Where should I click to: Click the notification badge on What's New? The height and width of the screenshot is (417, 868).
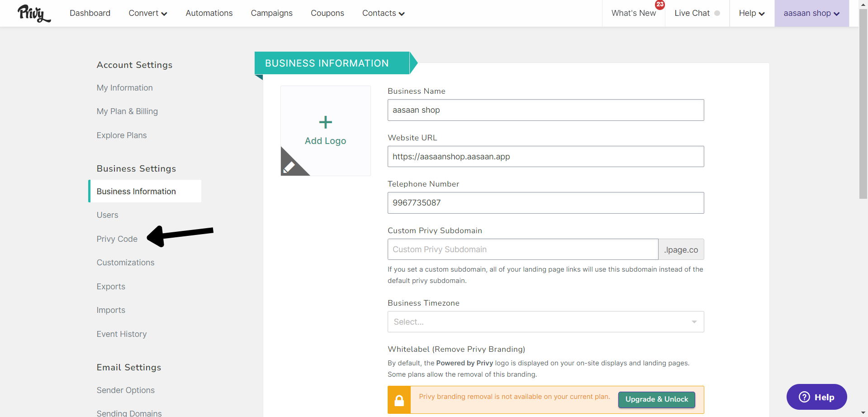(x=660, y=5)
